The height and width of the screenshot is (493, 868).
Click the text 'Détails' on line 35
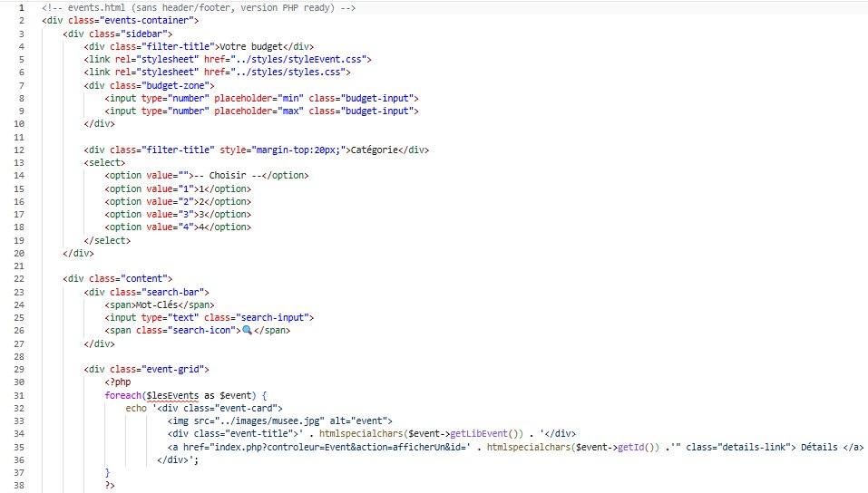tap(819, 447)
